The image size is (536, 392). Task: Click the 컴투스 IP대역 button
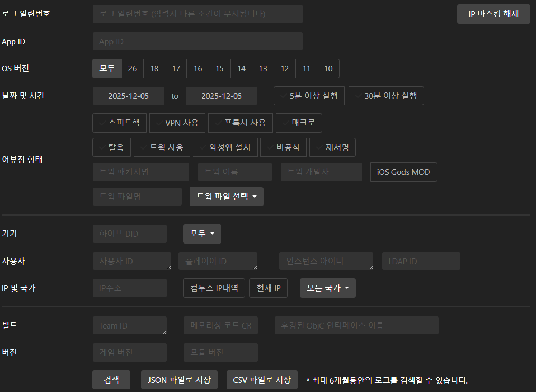point(214,288)
